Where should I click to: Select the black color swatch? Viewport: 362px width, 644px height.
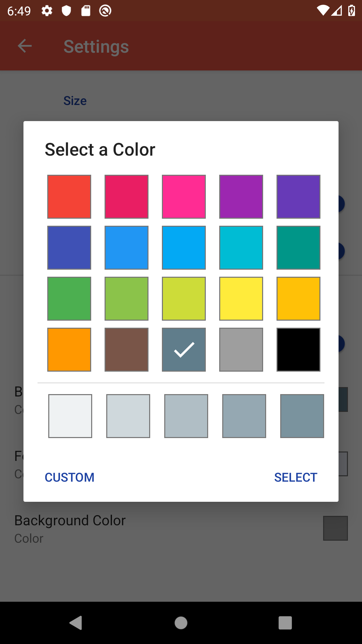(x=298, y=350)
